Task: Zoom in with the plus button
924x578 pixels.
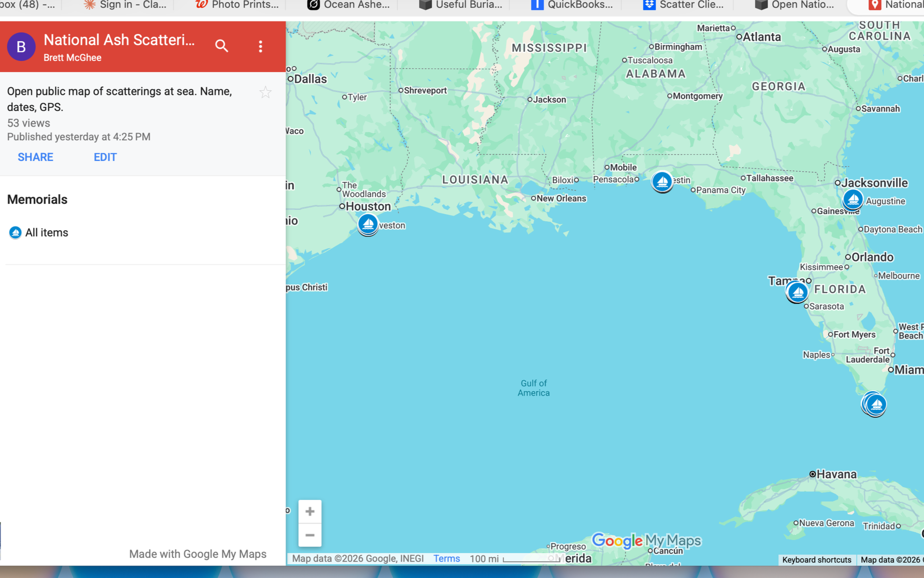Action: click(309, 511)
